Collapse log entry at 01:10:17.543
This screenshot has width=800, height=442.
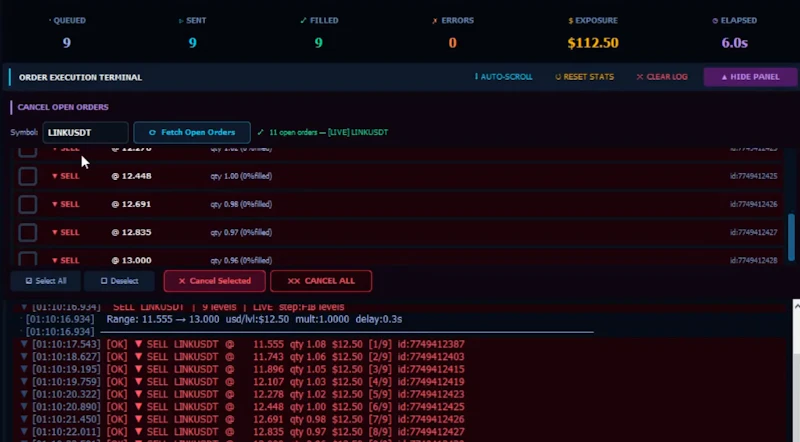(x=23, y=344)
